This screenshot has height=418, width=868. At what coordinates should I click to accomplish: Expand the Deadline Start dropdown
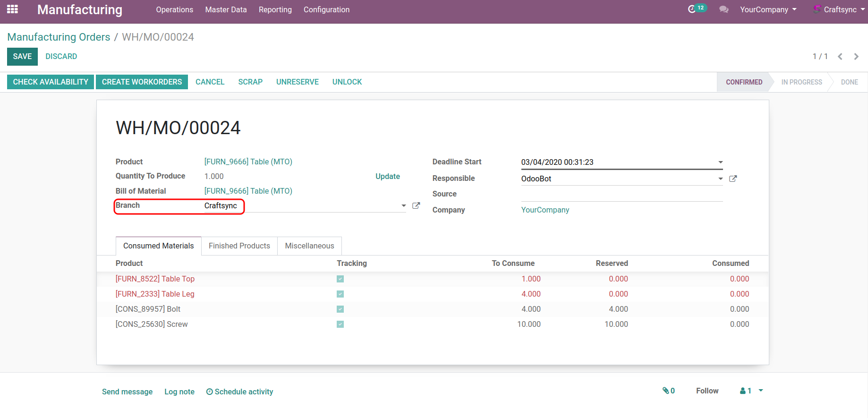720,162
